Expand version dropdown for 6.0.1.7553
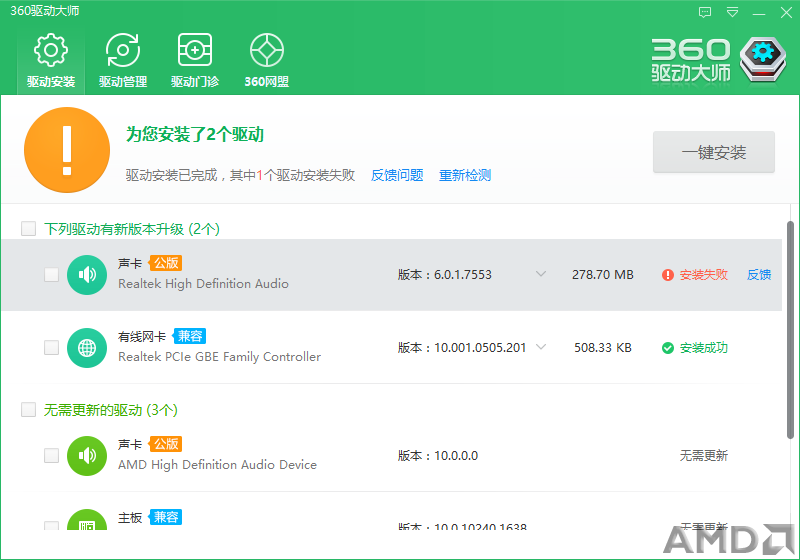This screenshot has width=800, height=560. (541, 274)
